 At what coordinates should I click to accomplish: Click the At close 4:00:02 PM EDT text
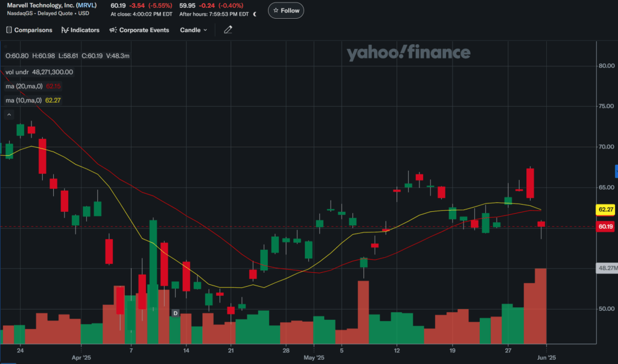[x=141, y=14]
